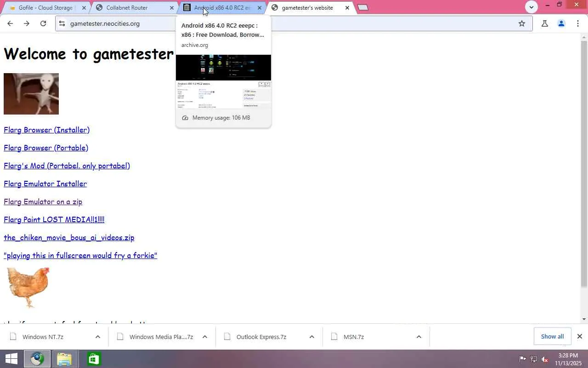Close the Android x86 4.0 RC2 tab
The width and height of the screenshot is (588, 368).
point(260,8)
